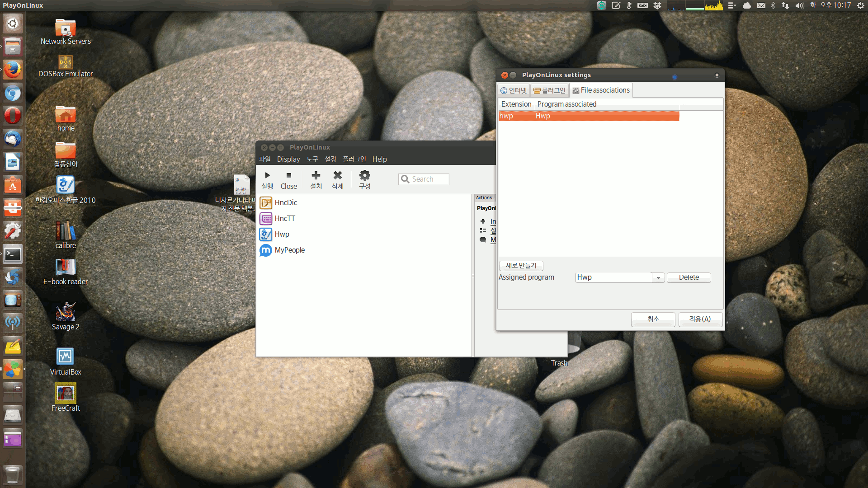
Task: Click the 취소 cancel button
Action: point(653,319)
